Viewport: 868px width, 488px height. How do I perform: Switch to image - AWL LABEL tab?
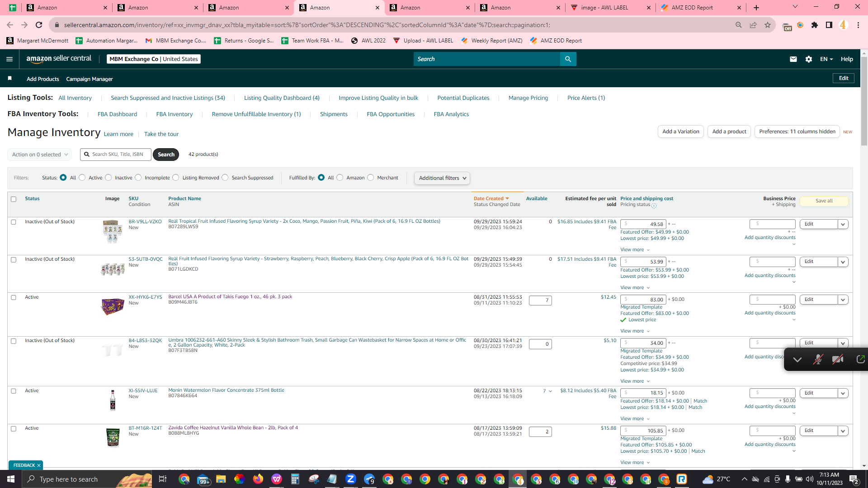pos(609,8)
